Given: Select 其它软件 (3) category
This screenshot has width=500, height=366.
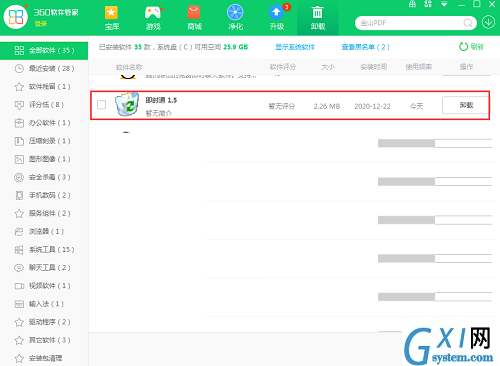Looking at the screenshot, I should click(x=44, y=340).
